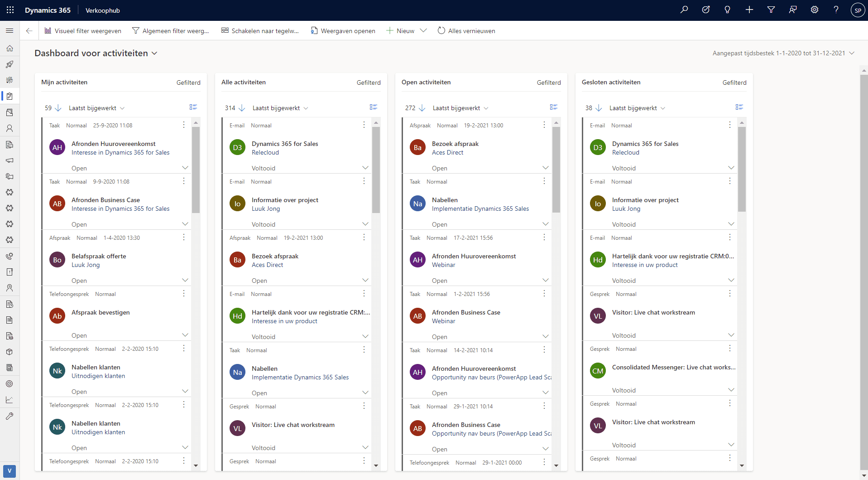This screenshot has height=480, width=868.
Task: Reverse sort order in Gesloten activiteiten
Action: tap(599, 108)
